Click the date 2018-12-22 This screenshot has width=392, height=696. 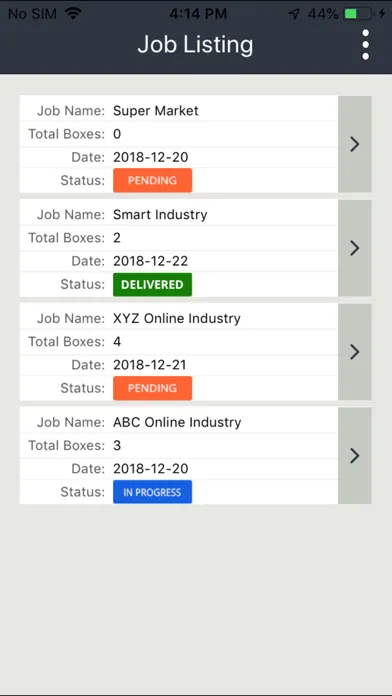[x=150, y=261]
